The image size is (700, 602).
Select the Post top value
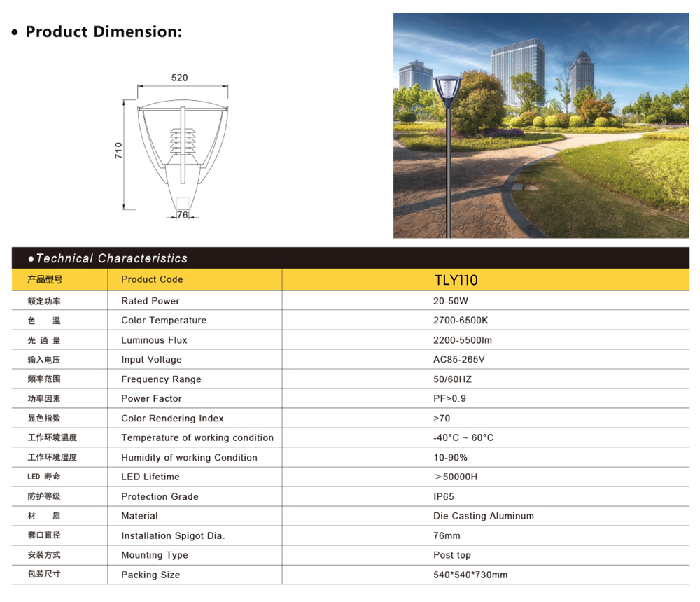click(452, 555)
